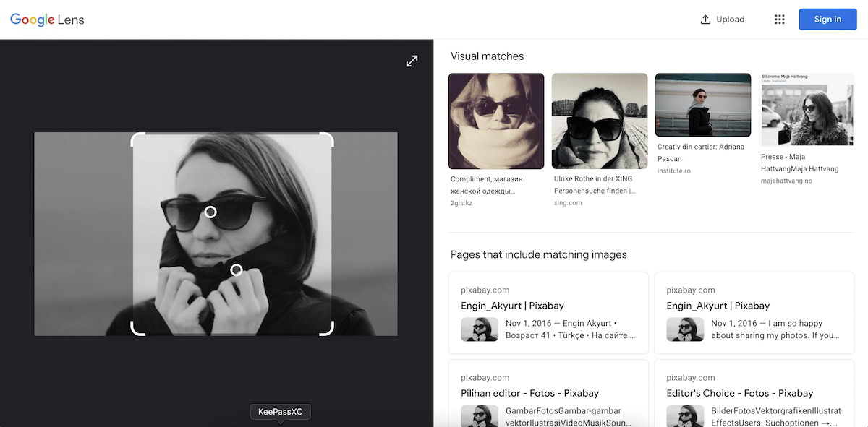Screen dimensions: 868x427
Task: Open 'Ulrike Rothe in der XING' result text
Action: click(x=595, y=185)
